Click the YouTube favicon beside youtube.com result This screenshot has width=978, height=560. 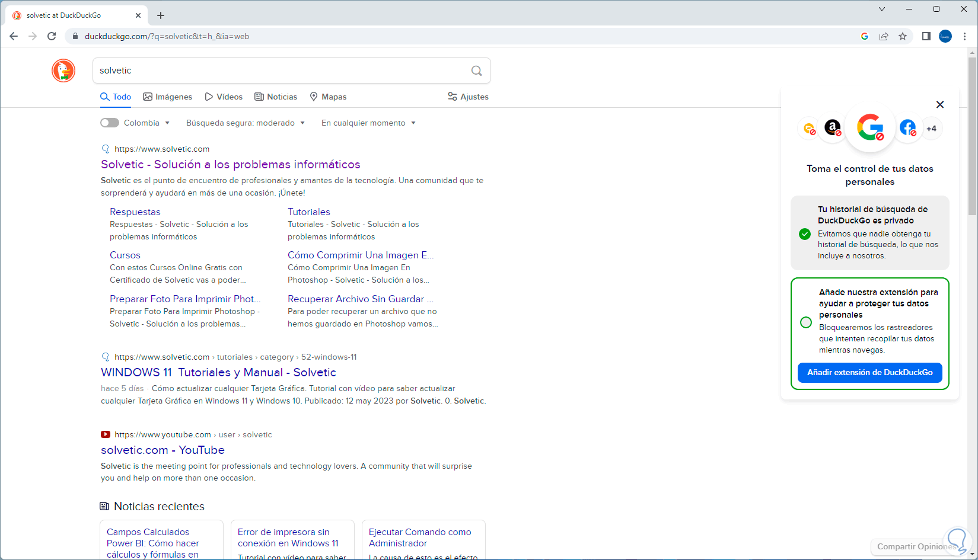pos(106,434)
